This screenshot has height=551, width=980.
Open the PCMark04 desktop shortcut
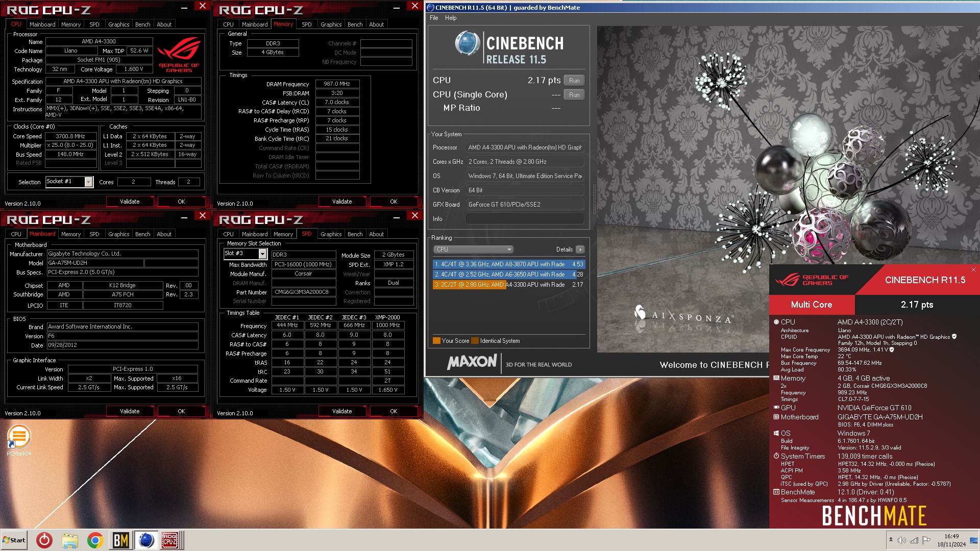coord(19,441)
